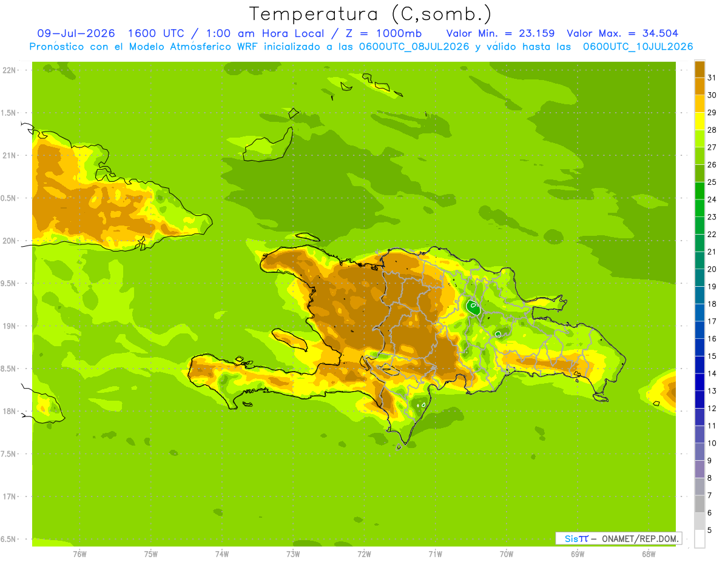Click the '75W' longitude axis label
The image size is (728, 562).
point(151,554)
